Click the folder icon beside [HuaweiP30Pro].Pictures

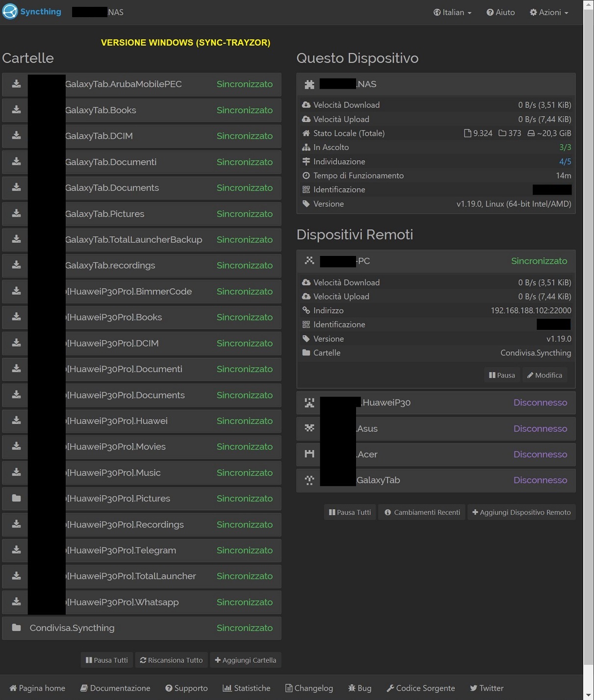[16, 498]
